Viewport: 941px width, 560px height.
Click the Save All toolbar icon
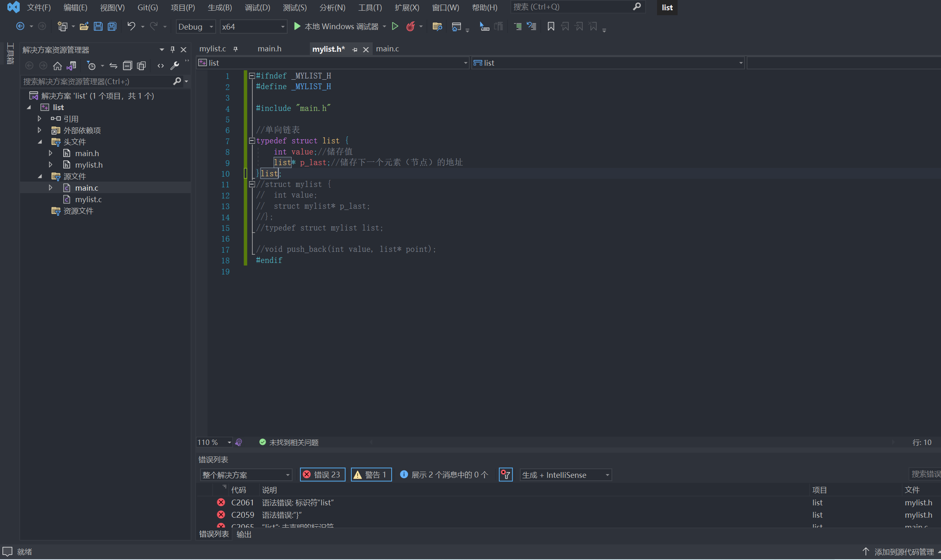coord(112,27)
